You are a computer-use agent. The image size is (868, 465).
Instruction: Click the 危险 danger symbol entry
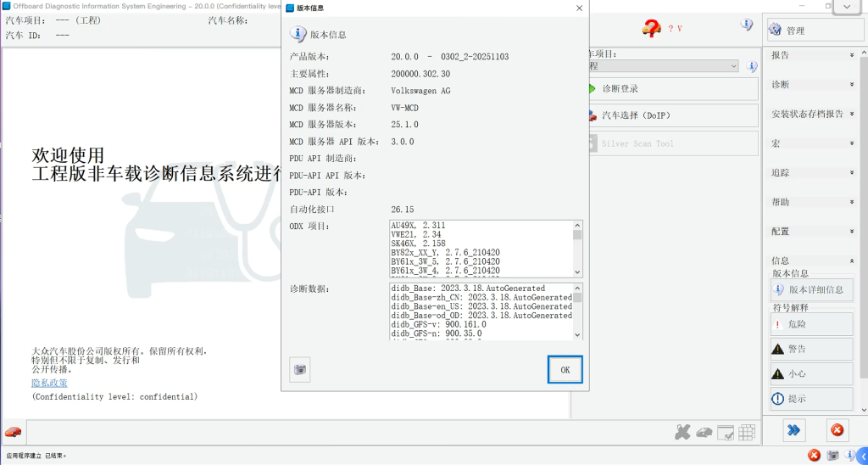click(x=811, y=324)
